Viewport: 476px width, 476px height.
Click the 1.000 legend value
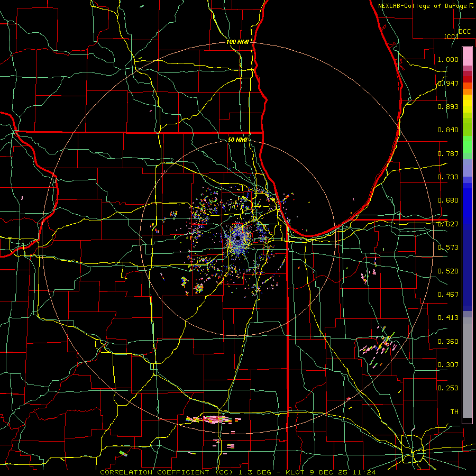coord(448,59)
